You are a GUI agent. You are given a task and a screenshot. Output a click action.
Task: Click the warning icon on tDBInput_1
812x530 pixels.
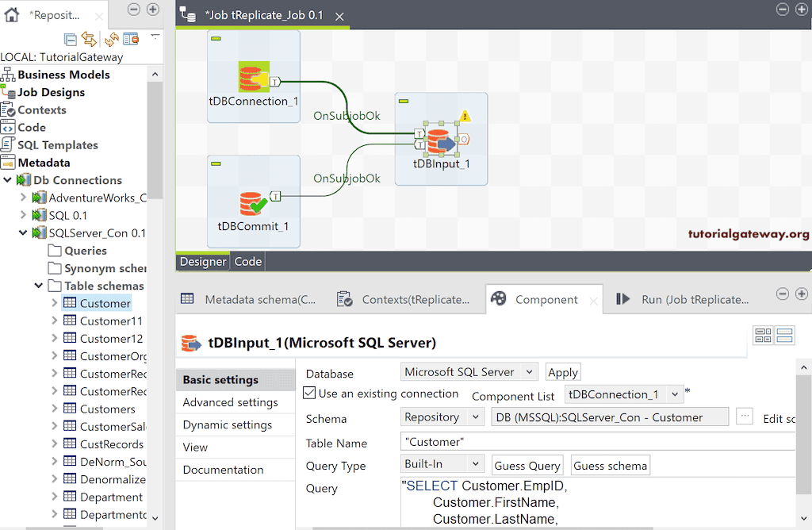464,114
